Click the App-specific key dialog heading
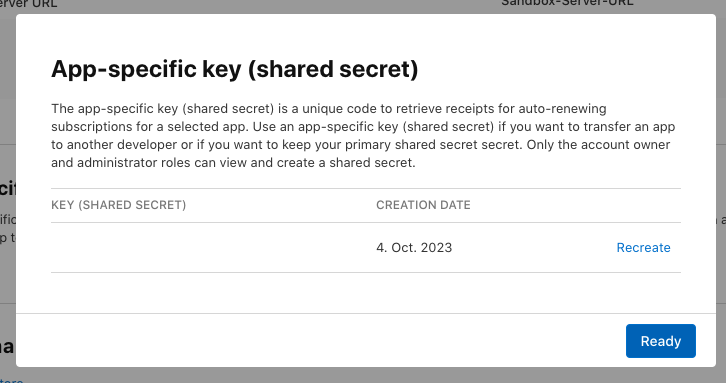Screen dimensions: 726x383 tap(235, 69)
